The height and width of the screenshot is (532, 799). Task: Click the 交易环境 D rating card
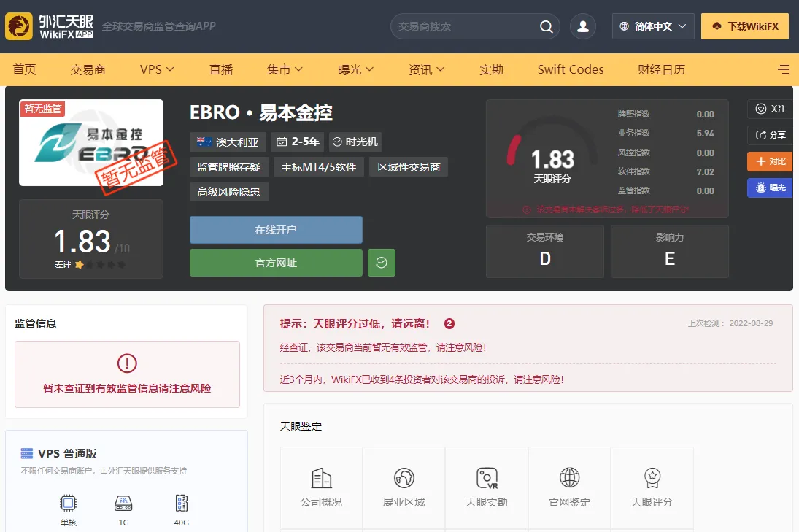pos(545,251)
